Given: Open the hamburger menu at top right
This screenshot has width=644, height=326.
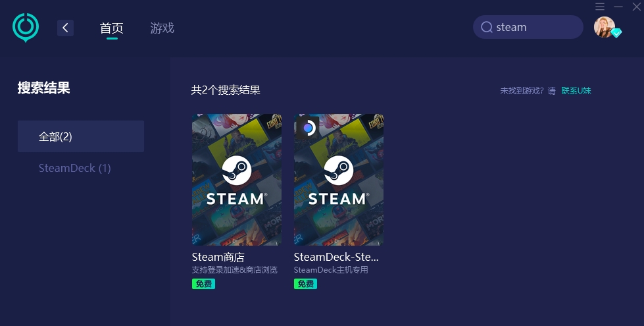Looking at the screenshot, I should click(x=600, y=7).
